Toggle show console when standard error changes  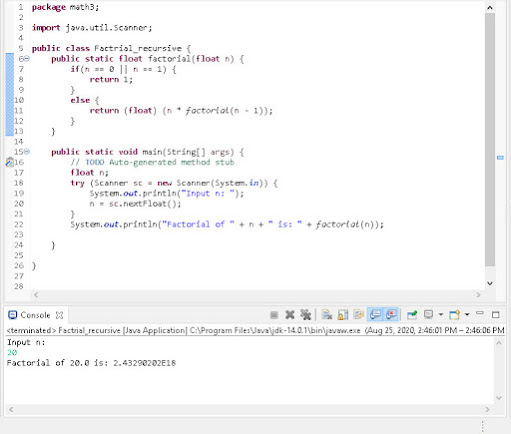391,315
